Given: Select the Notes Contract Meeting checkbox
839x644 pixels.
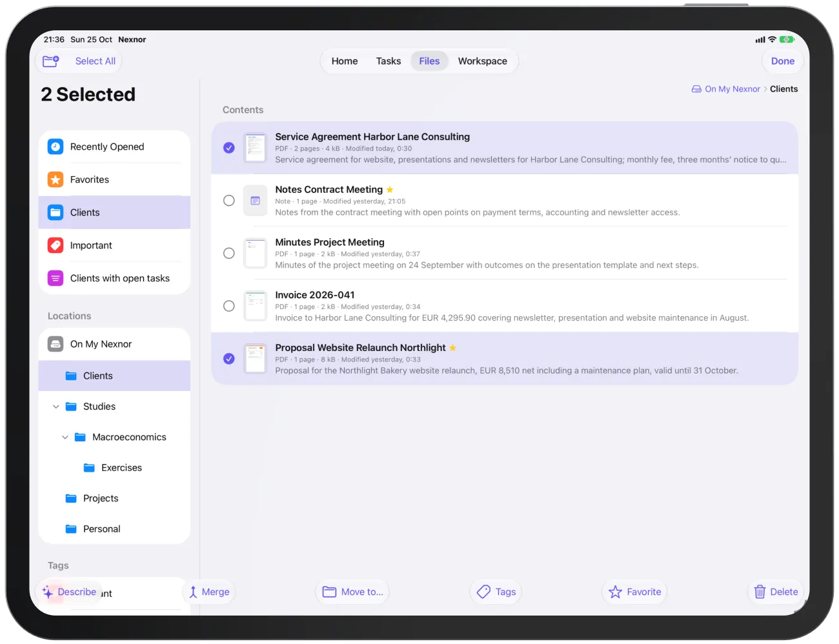Looking at the screenshot, I should 229,201.
